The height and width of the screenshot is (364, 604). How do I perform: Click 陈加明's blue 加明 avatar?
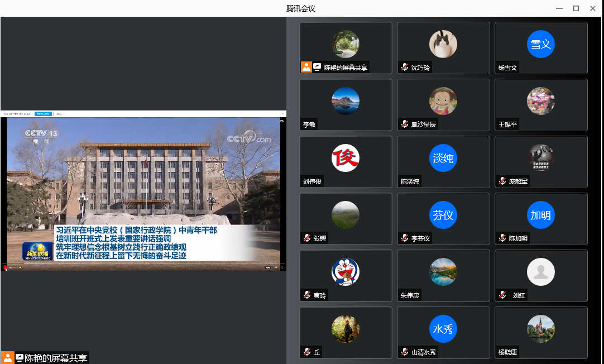coord(541,215)
